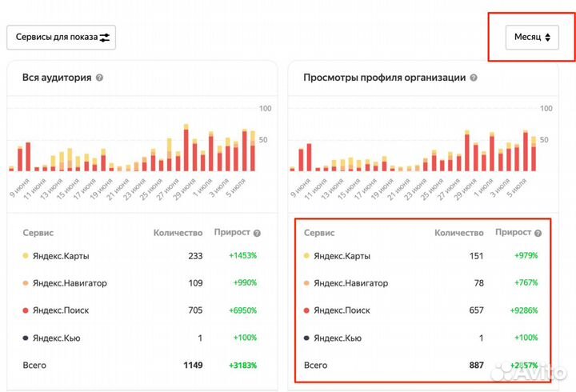Click the Просмотры профиля организации heading
Image resolution: width=576 pixels, height=392 pixels.
point(385,78)
